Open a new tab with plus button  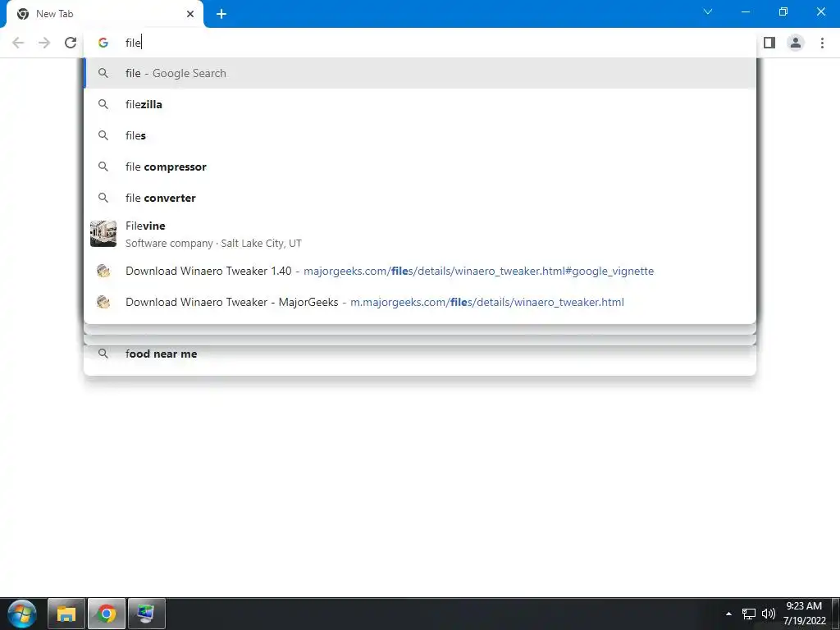(221, 14)
